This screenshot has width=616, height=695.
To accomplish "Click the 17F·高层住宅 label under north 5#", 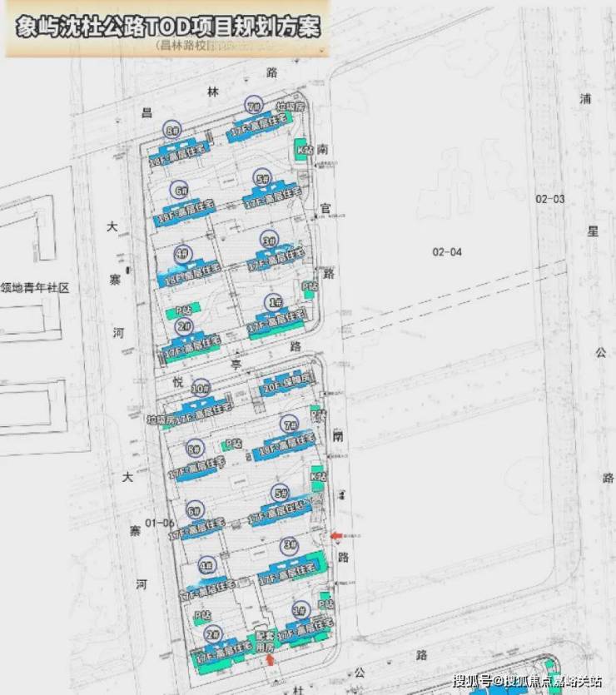I will pos(273,196).
